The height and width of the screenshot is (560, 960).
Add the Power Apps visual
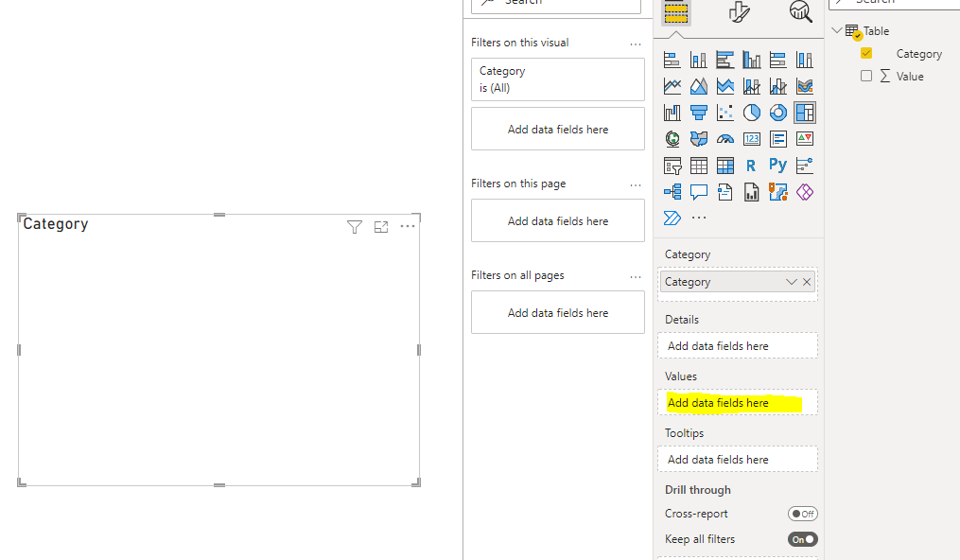(805, 192)
